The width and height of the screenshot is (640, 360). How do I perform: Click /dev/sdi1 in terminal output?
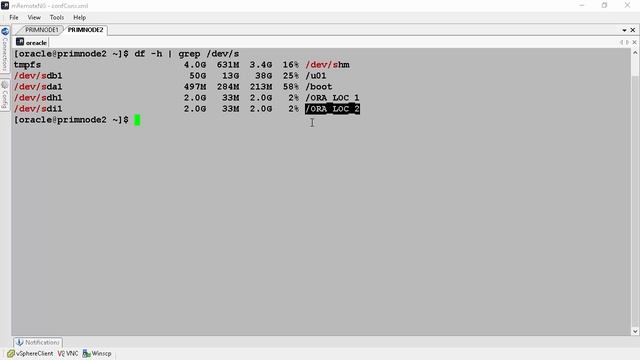(38, 109)
